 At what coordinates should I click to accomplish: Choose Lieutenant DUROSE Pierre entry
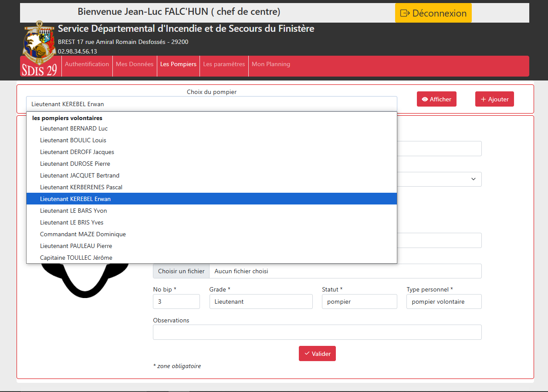pos(75,164)
